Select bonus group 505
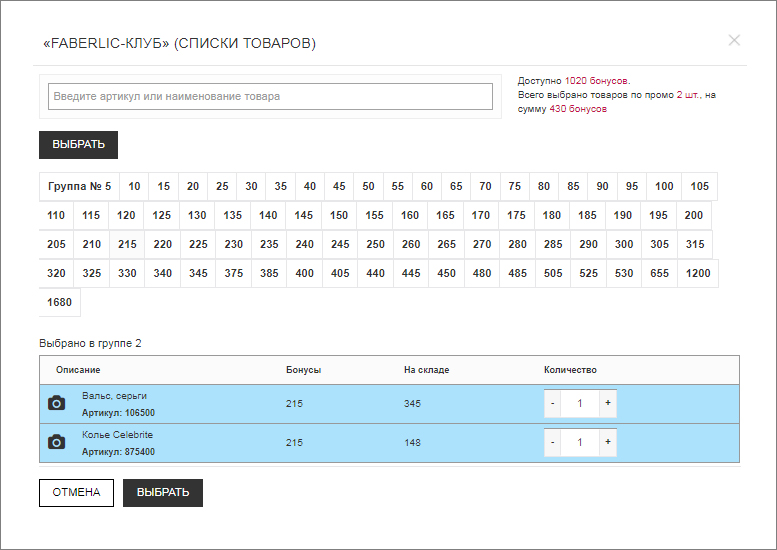 click(x=553, y=273)
